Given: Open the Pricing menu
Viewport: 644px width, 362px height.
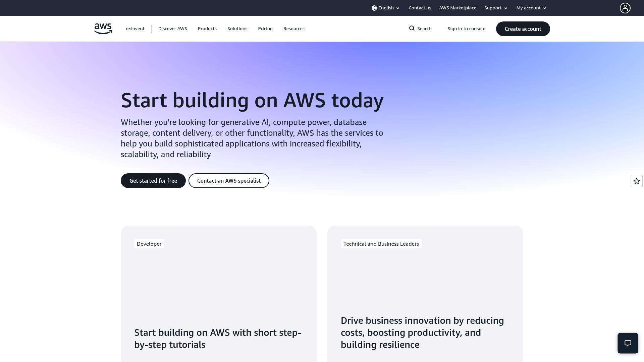Looking at the screenshot, I should (x=265, y=29).
